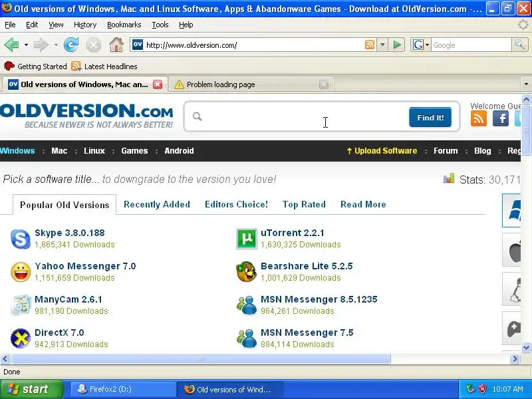Open the Games category link
The width and height of the screenshot is (532, 399).
(x=134, y=151)
